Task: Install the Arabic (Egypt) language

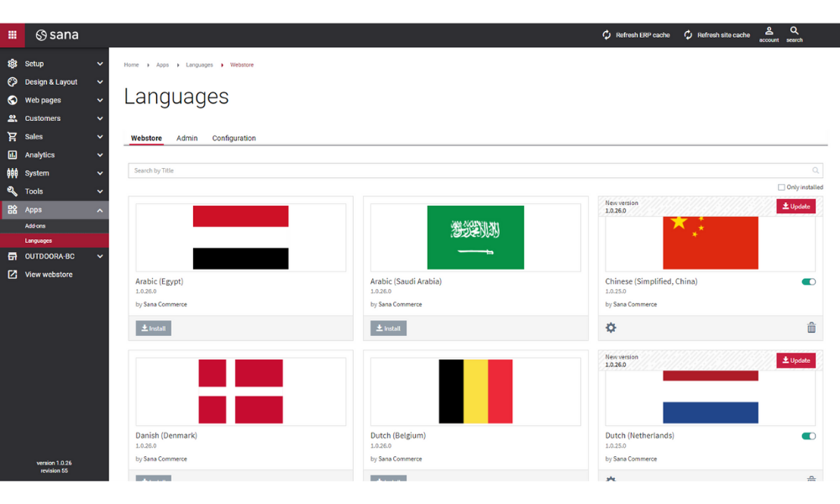Action: [153, 328]
